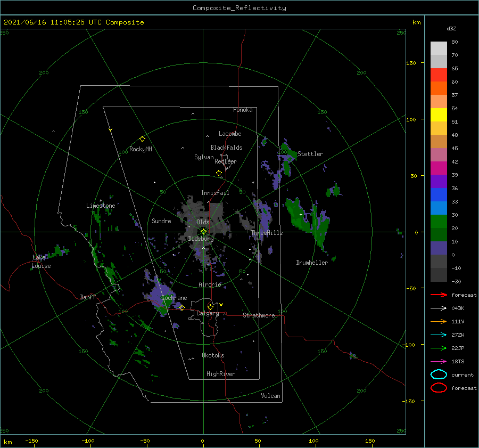The image size is (479, 448).
Task: Select the red 65 dBZ color swatch
Action: pos(439,75)
